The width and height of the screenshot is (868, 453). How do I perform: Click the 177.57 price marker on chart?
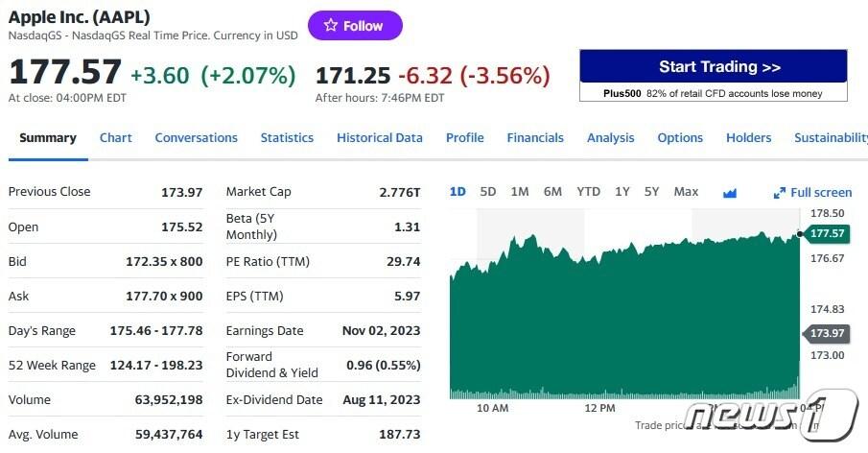tap(826, 234)
